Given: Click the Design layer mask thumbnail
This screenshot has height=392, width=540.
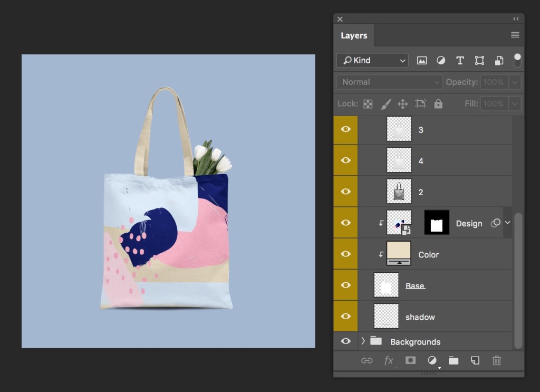Looking at the screenshot, I should click(436, 222).
